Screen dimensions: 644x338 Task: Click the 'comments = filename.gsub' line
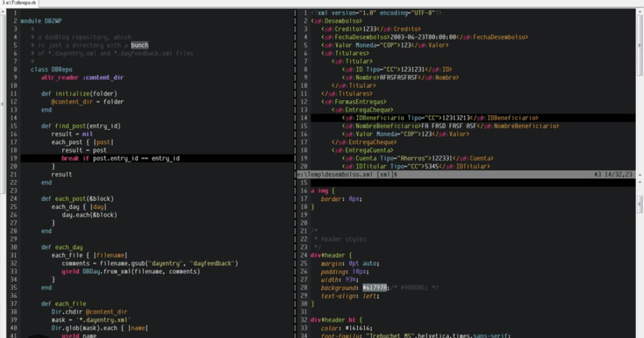[x=150, y=263]
